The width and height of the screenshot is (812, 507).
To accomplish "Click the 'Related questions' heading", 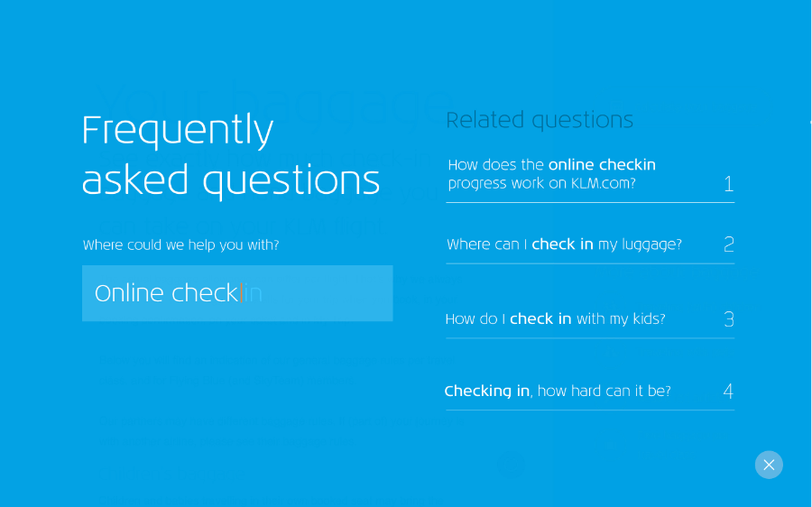I will 540,120.
